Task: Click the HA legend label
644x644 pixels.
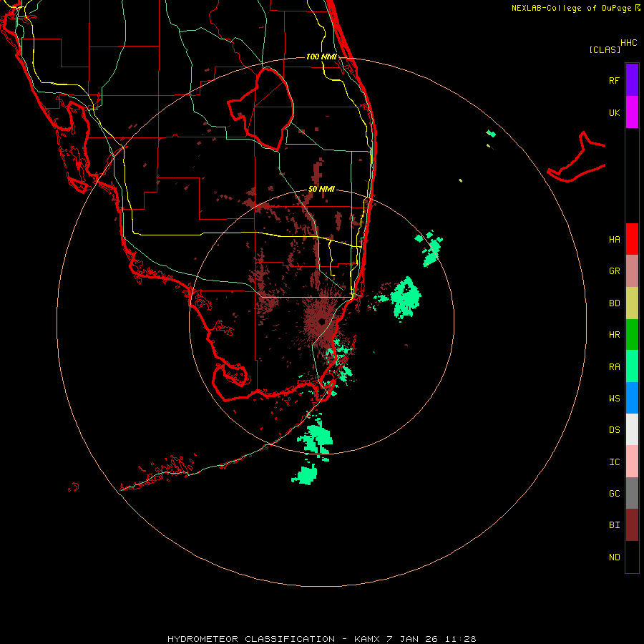Action: tap(614, 240)
